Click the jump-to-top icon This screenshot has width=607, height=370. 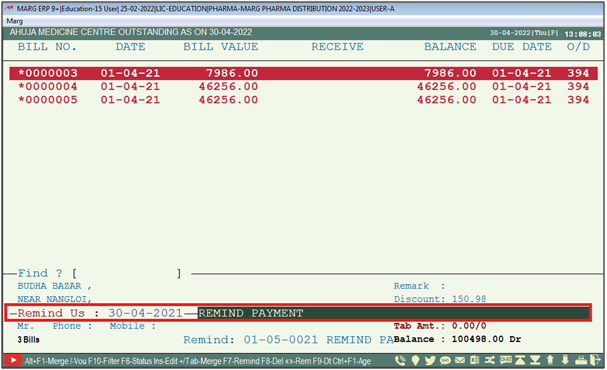520,360
